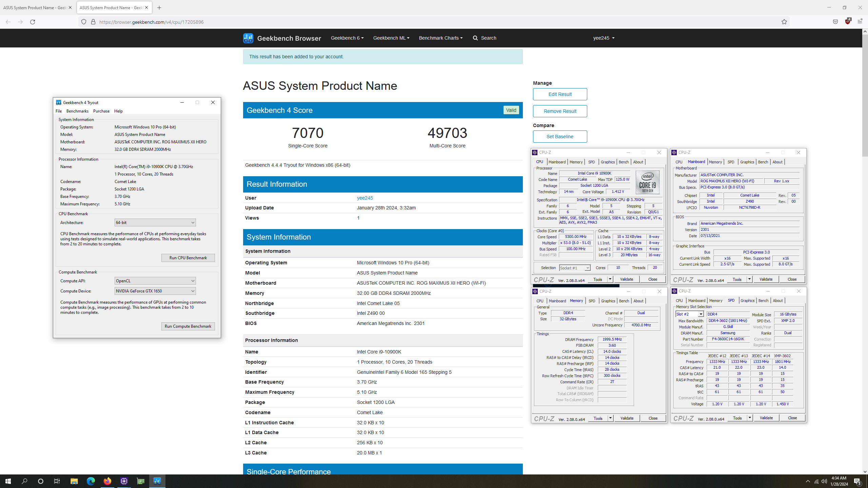Open the Architecture 64-bit dropdown
868x488 pixels.
[x=155, y=223]
